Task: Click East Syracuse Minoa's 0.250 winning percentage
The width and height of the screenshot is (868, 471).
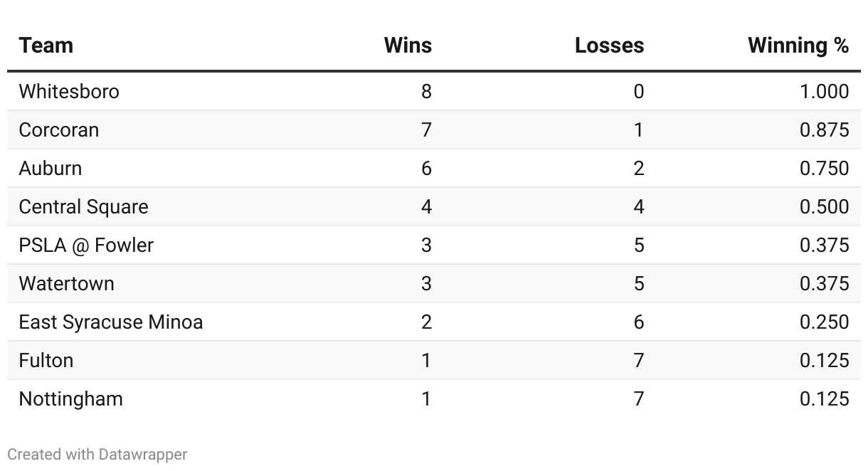Action: click(824, 322)
